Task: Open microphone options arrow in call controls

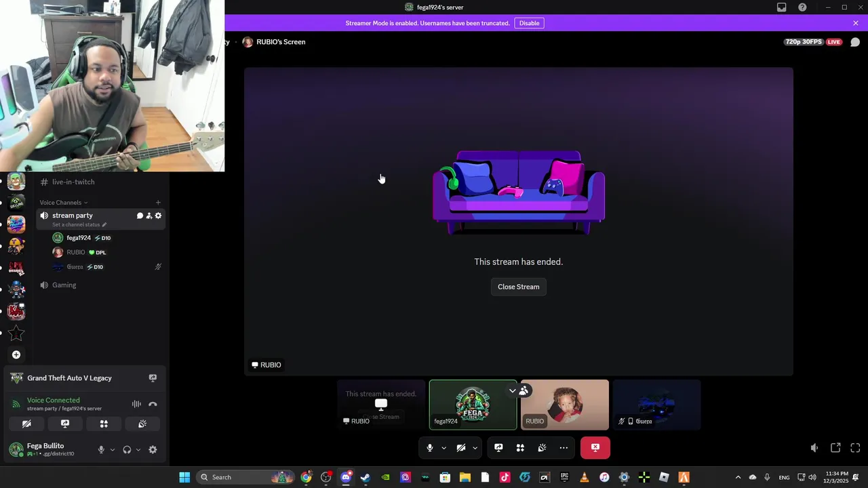Action: [x=443, y=448]
